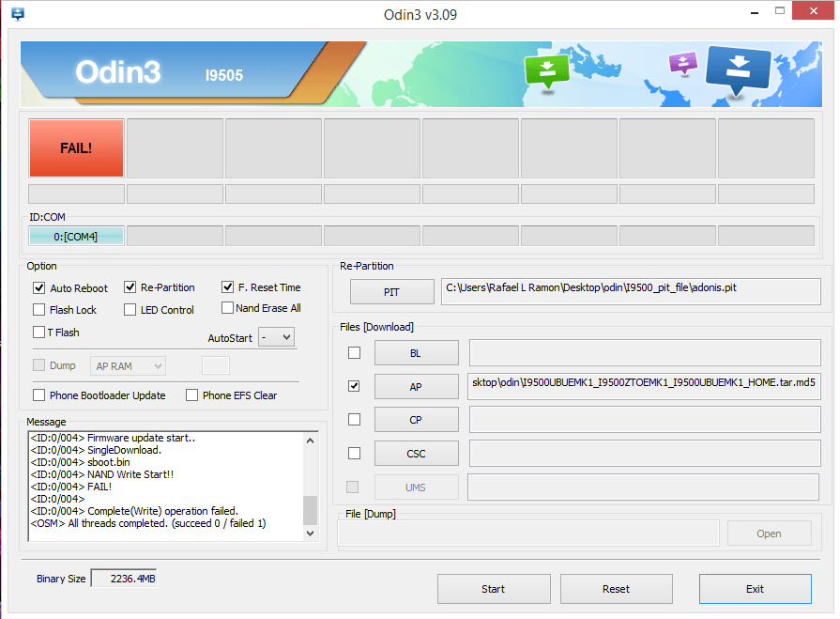Uncheck the Re-Partition checkbox
This screenshot has height=619, width=840.
[x=130, y=287]
